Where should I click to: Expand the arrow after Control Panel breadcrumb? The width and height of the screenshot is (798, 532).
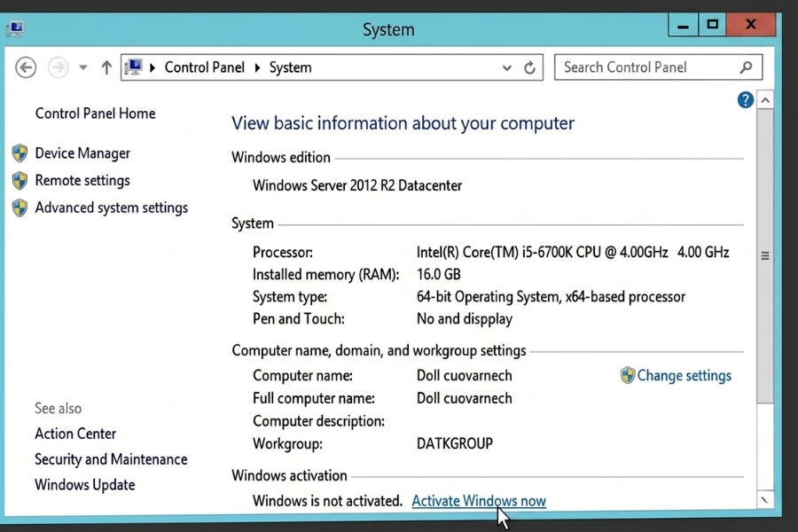pyautogui.click(x=257, y=67)
